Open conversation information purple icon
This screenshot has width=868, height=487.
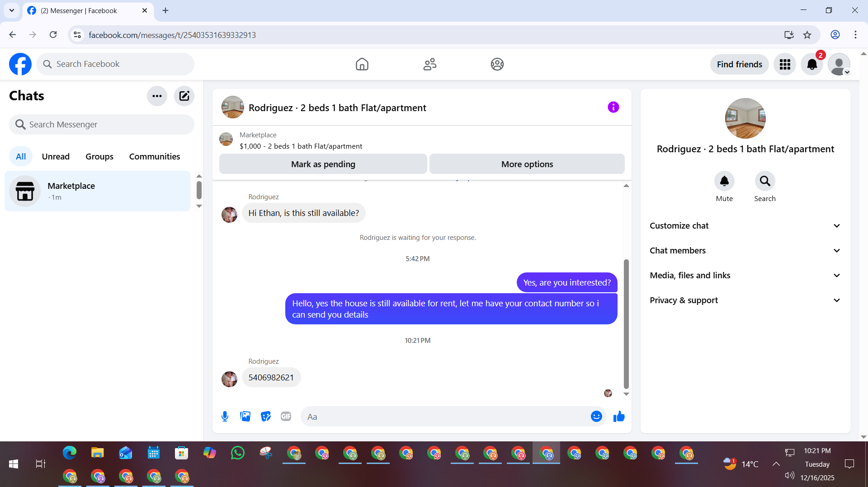[x=613, y=107]
